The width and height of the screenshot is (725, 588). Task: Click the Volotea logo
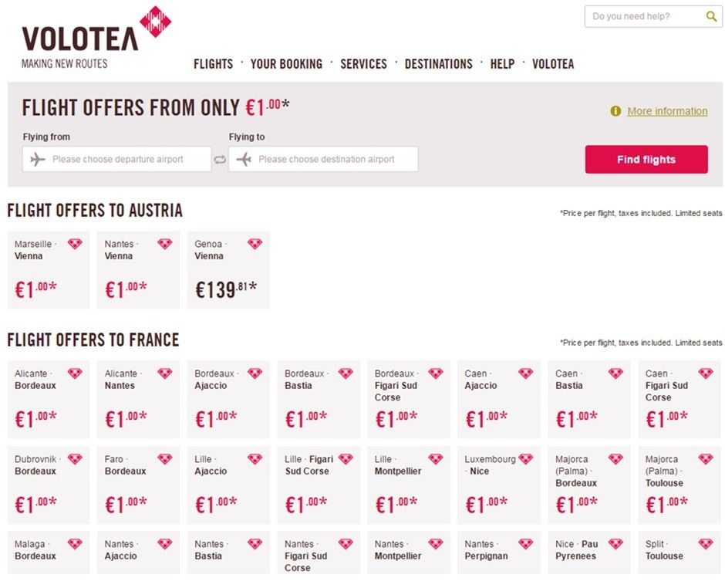(x=96, y=37)
